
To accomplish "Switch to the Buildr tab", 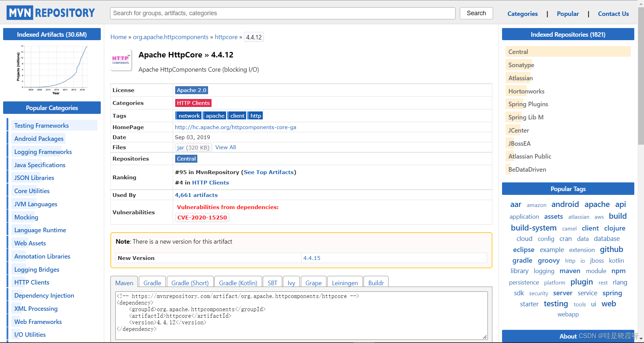I will tap(376, 282).
